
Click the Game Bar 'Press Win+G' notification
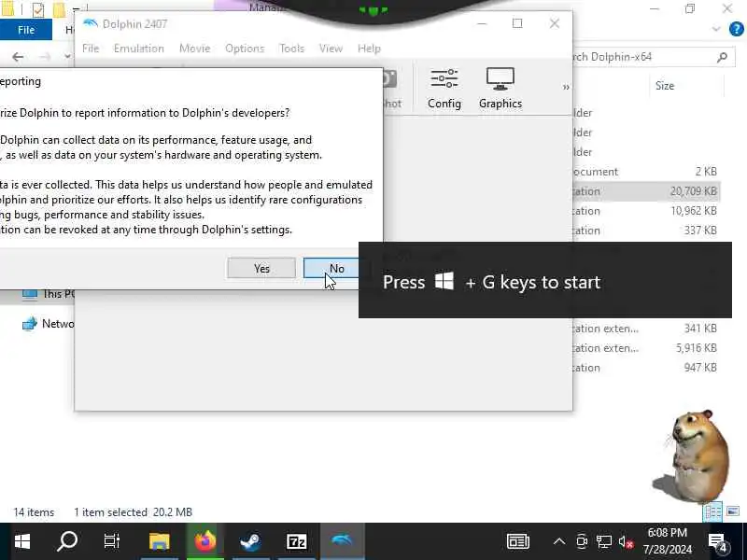pyautogui.click(x=545, y=280)
